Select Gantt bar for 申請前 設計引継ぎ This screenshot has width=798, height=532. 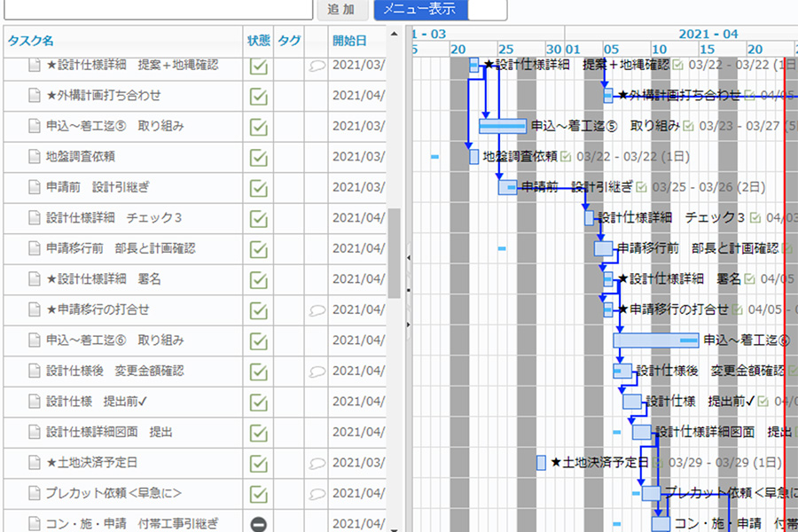point(507,187)
